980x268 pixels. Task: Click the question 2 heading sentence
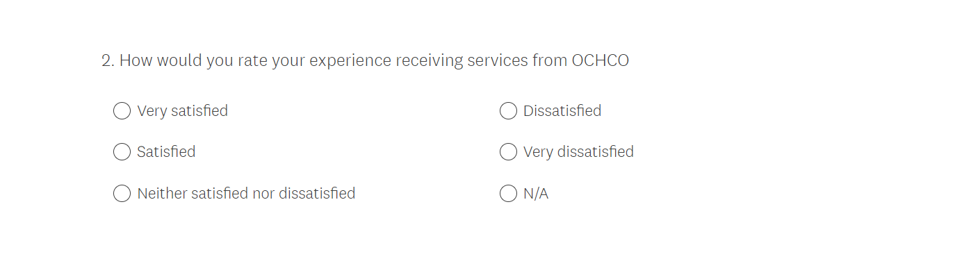click(x=366, y=61)
